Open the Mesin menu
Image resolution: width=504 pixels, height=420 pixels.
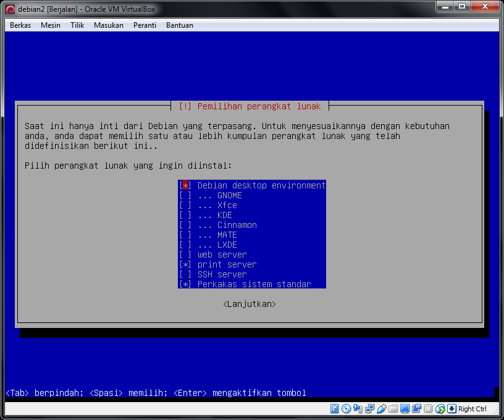(51, 25)
